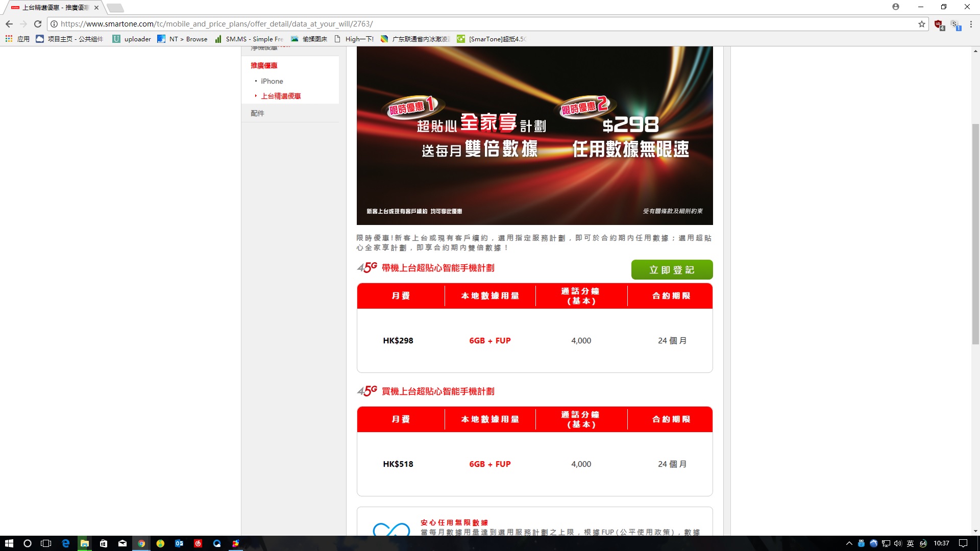Click the USB safely remove tray icon
This screenshot has width=980, height=551.
pos(862,543)
